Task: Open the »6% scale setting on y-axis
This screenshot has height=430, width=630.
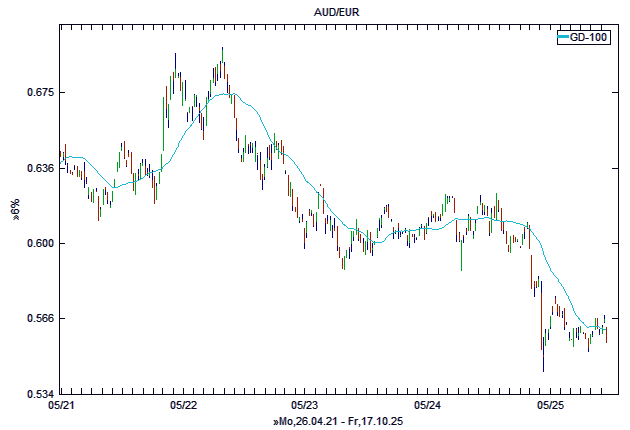Action: [x=15, y=213]
